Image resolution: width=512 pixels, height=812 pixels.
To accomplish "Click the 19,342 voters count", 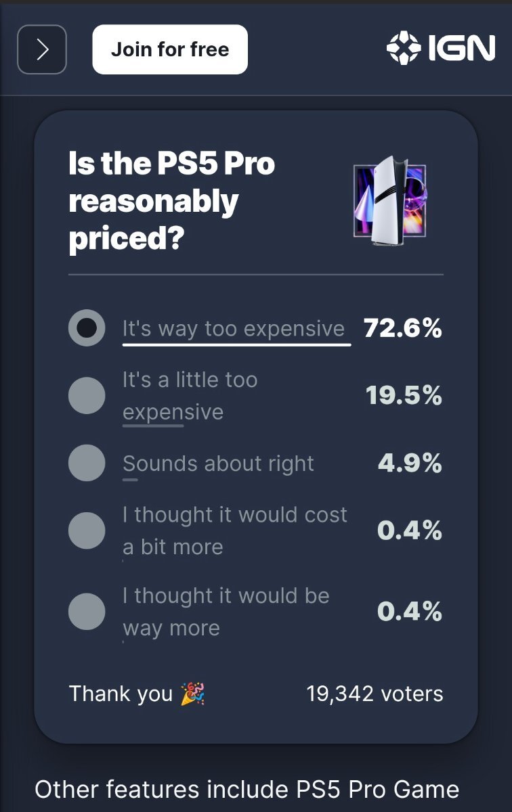I will 375,694.
